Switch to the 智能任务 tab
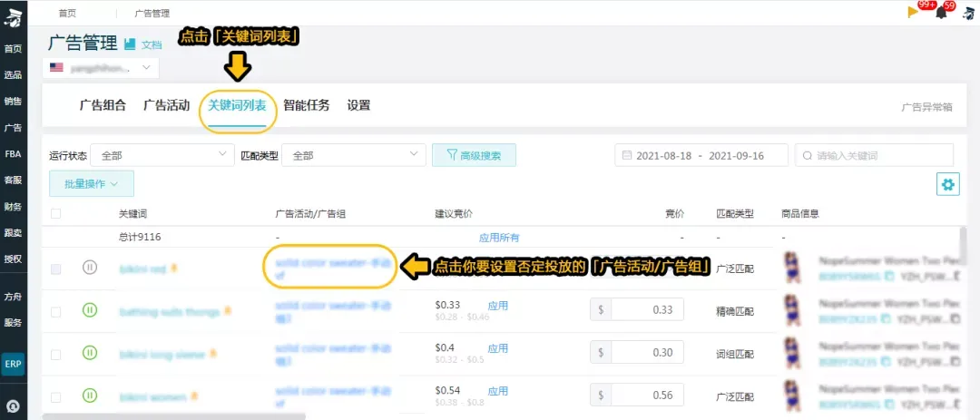This screenshot has width=980, height=420. (306, 105)
